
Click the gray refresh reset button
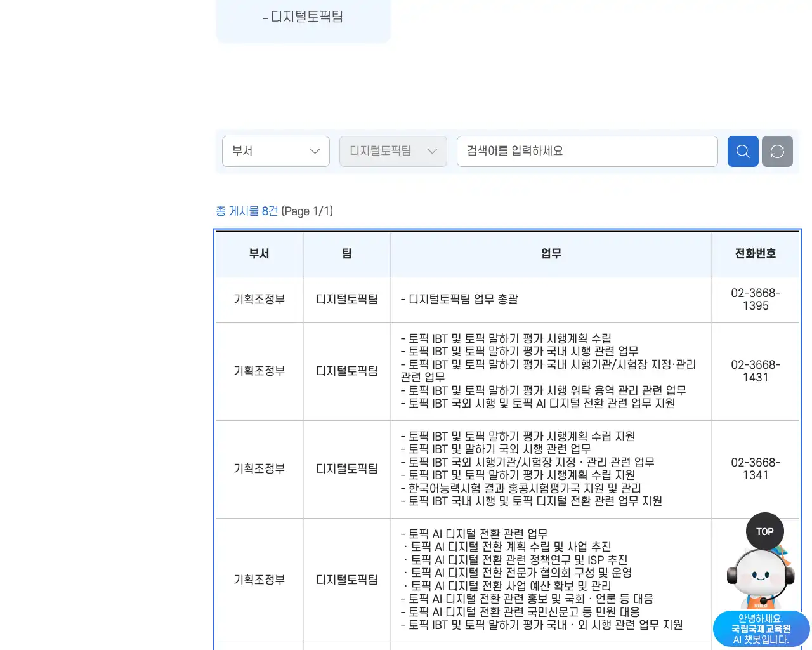(x=777, y=151)
